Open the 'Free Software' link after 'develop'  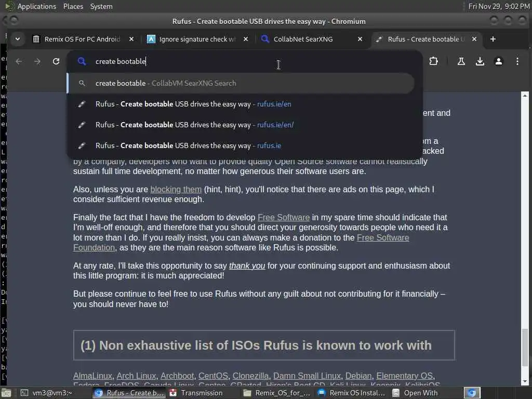[x=284, y=218]
